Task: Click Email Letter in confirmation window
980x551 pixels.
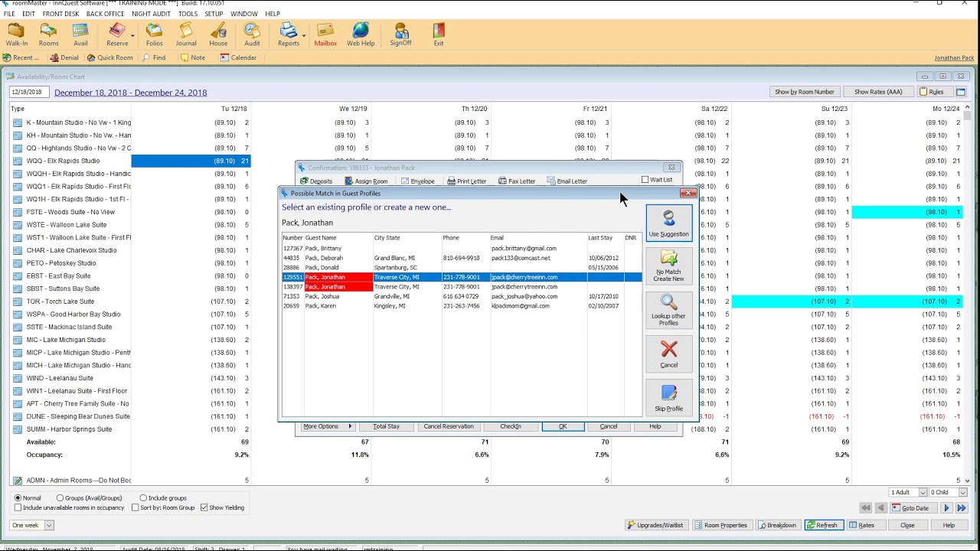Action: [x=567, y=181]
